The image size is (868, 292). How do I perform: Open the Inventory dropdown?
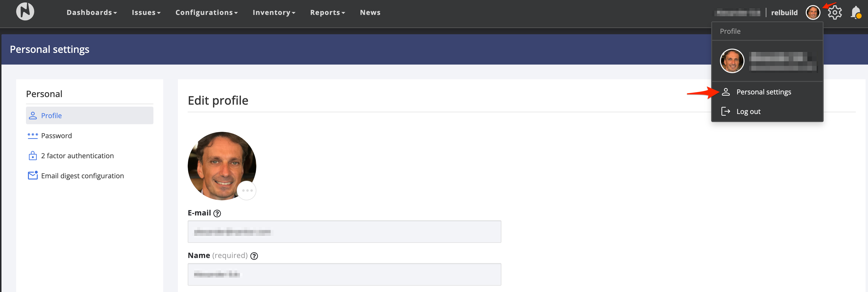[x=273, y=12]
